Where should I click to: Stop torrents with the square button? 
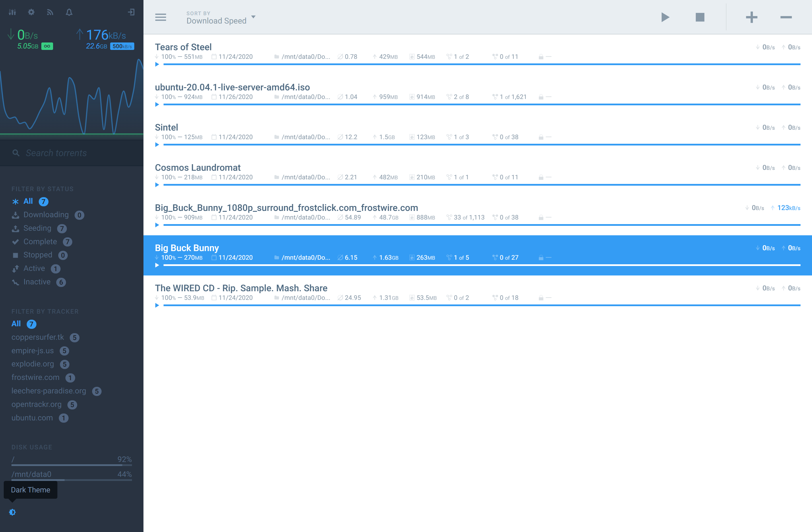click(700, 17)
